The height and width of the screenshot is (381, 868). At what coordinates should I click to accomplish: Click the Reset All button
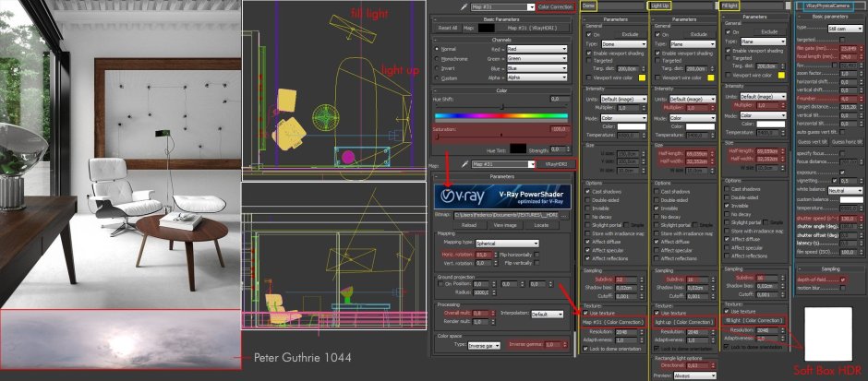pos(448,28)
